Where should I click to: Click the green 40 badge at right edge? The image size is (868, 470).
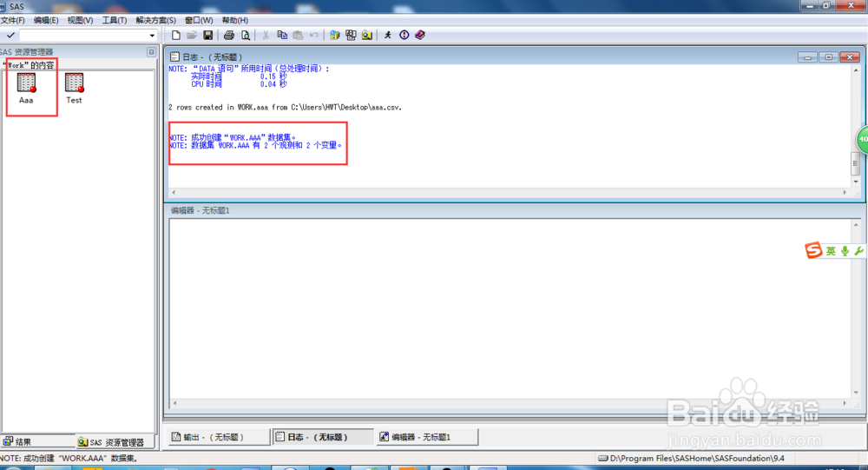tap(863, 139)
